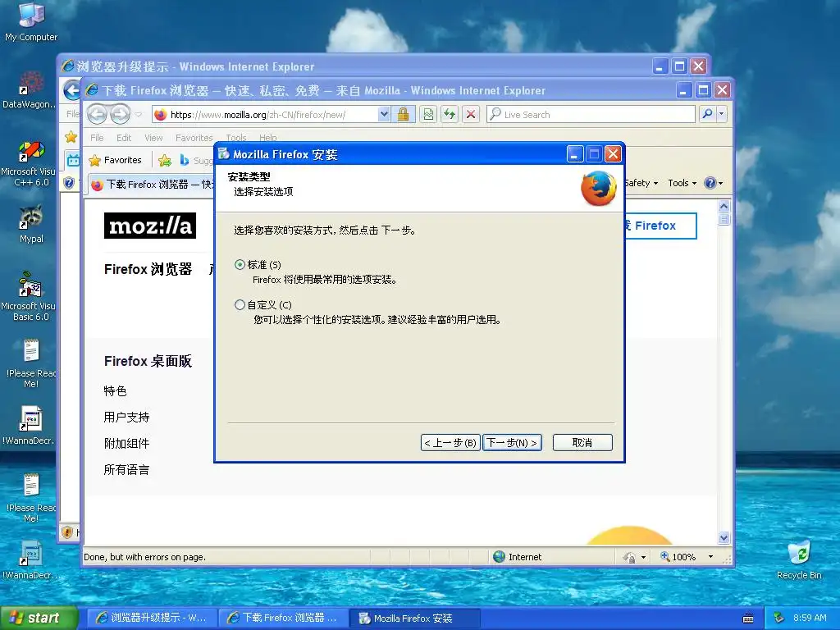Image resolution: width=840 pixels, height=630 pixels.
Task: Click the 附加组件 add-ons link
Action: (126, 444)
